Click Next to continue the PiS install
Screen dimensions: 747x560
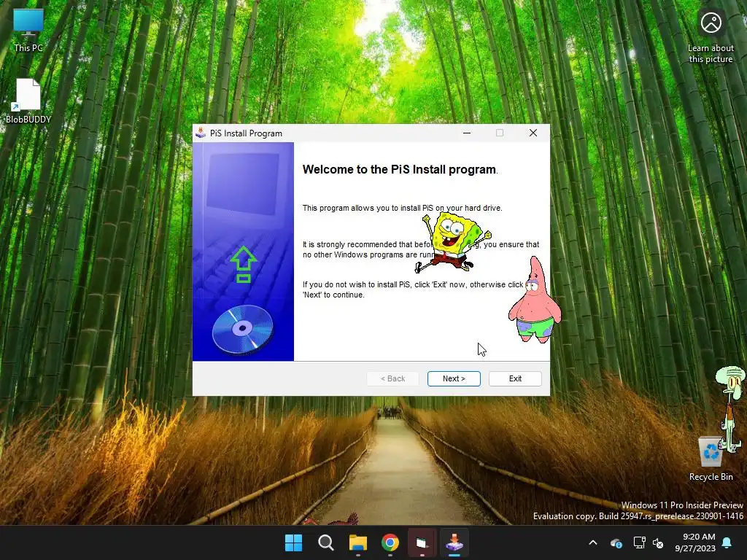click(454, 378)
